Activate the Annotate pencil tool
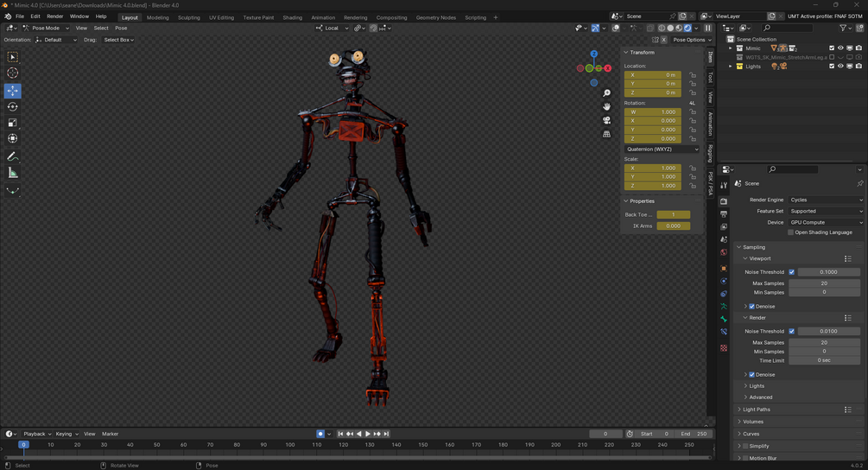868x470 pixels. pyautogui.click(x=13, y=156)
